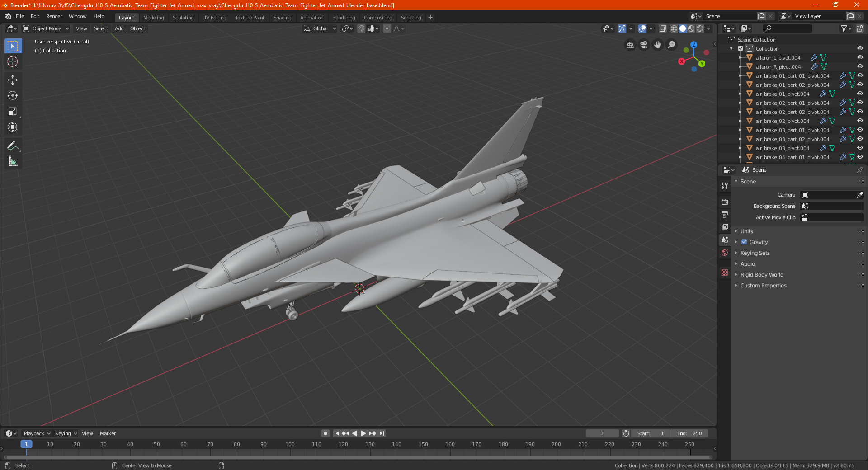Image resolution: width=868 pixels, height=470 pixels.
Task: Expand the Keying Sets panel
Action: click(x=755, y=253)
